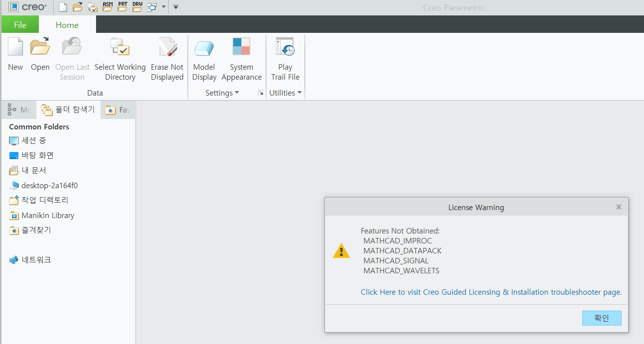Switch to the Favorites tab
This screenshot has width=644, height=344.
tap(118, 110)
